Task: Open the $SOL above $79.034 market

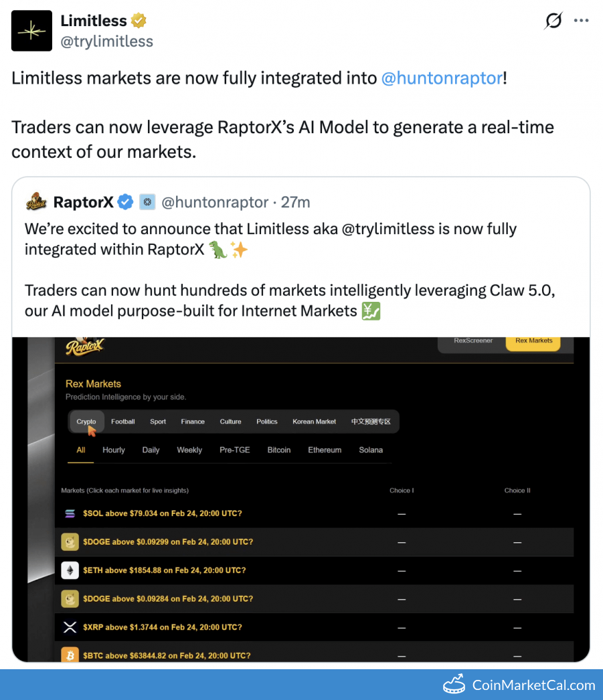Action: pyautogui.click(x=162, y=513)
